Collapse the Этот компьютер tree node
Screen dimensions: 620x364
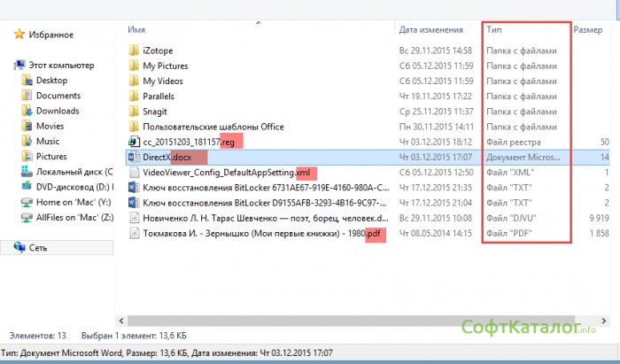click(x=7, y=66)
